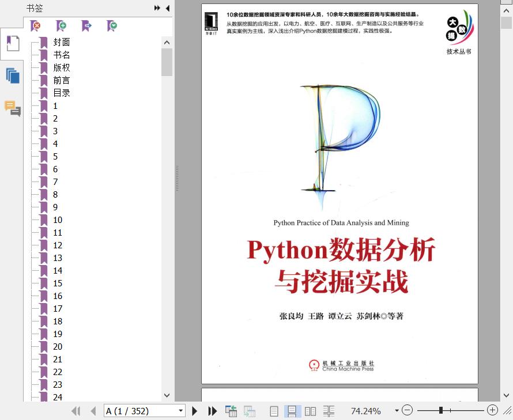Image resolution: width=513 pixels, height=420 pixels.
Task: Open bookmark 14 in the list
Action: [58, 271]
